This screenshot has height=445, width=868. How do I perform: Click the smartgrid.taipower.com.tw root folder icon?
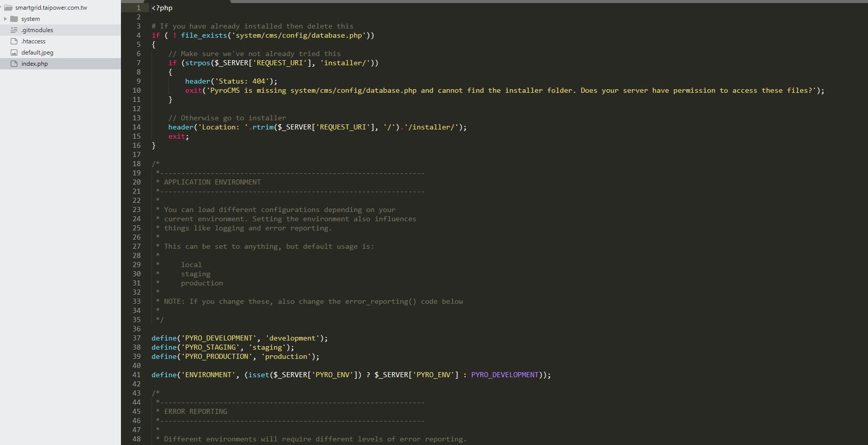click(8, 8)
